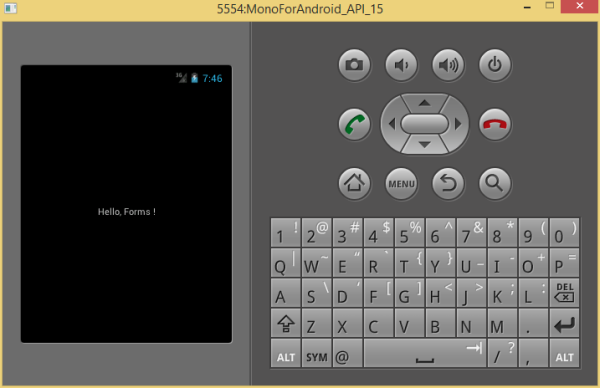Click the magnifier search button
Viewport: 600px width, 388px height.
coord(495,184)
